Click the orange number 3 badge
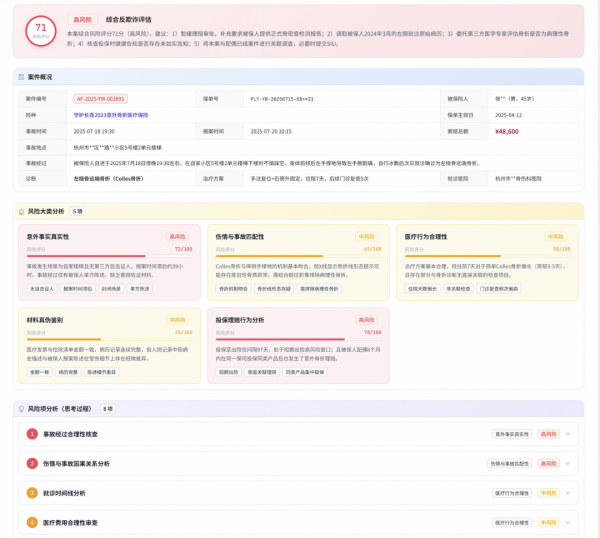600x538 pixels. pyautogui.click(x=32, y=493)
